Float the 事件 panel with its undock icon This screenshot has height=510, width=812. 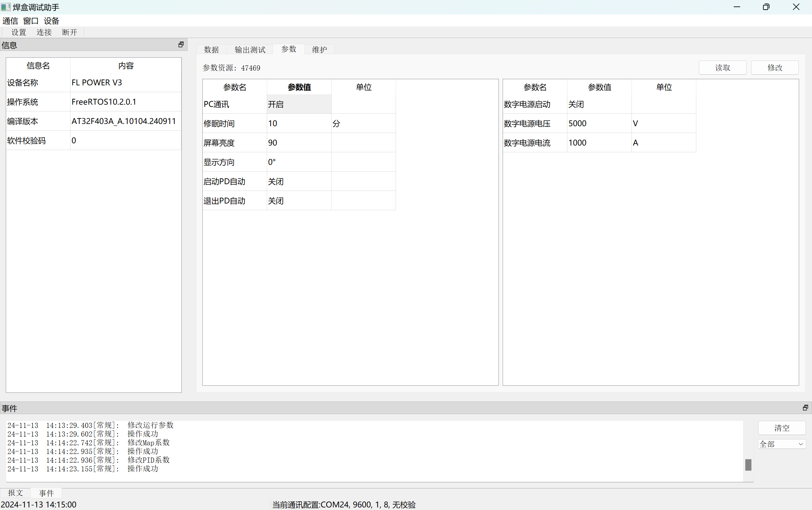(805, 408)
